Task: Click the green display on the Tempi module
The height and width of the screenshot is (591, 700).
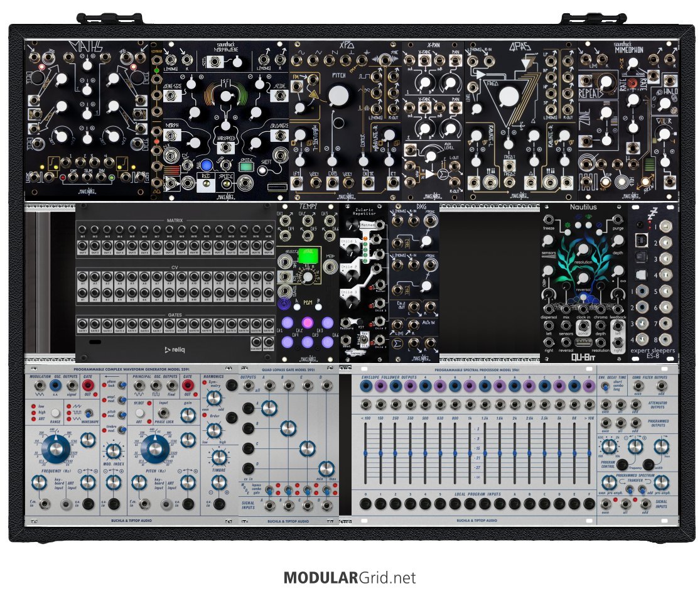Action: coord(309,257)
